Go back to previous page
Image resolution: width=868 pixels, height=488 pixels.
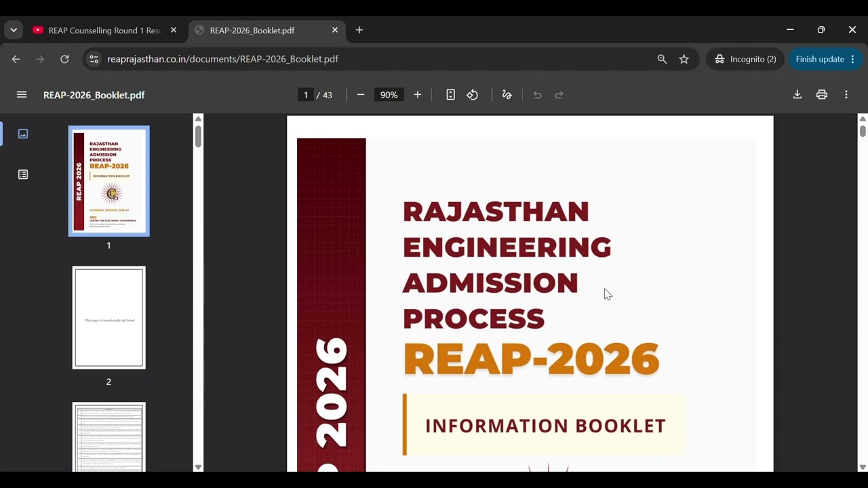16,59
